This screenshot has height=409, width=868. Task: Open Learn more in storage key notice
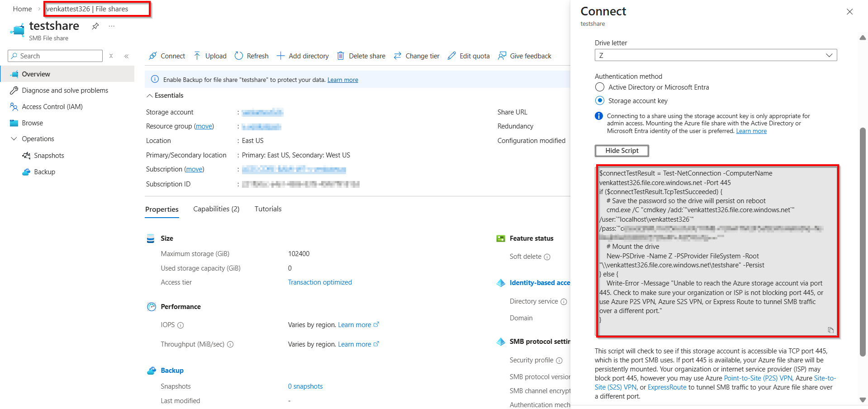pos(751,131)
